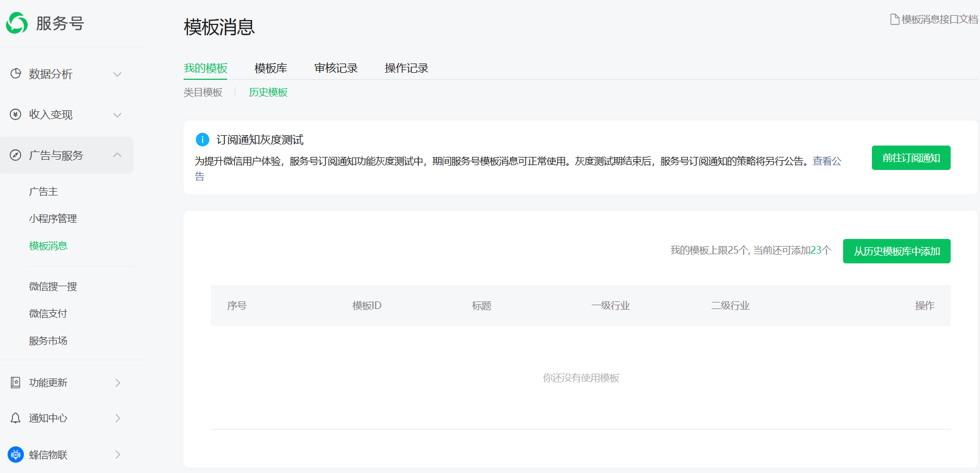Open 微信支付 in the sidebar
Viewport: 980px width, 473px height.
[48, 313]
